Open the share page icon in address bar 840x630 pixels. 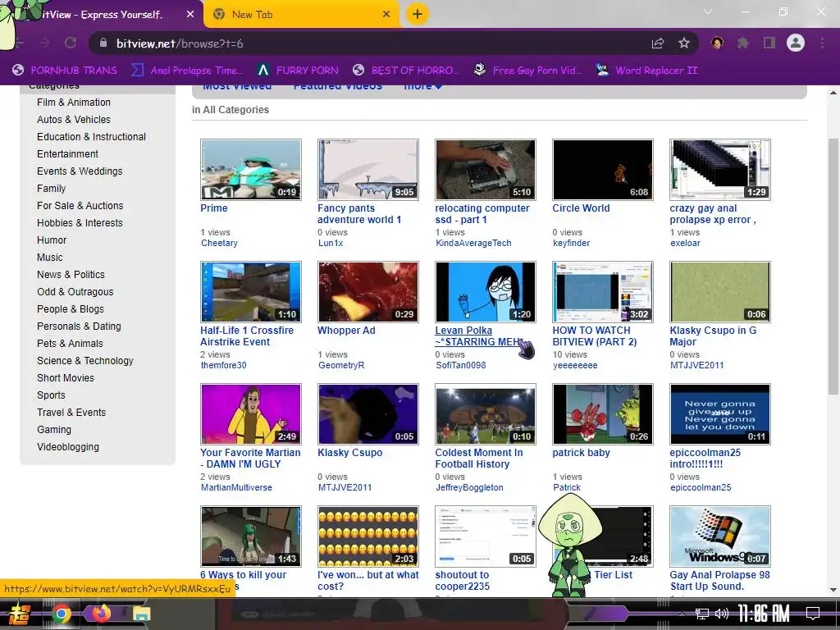click(x=658, y=43)
